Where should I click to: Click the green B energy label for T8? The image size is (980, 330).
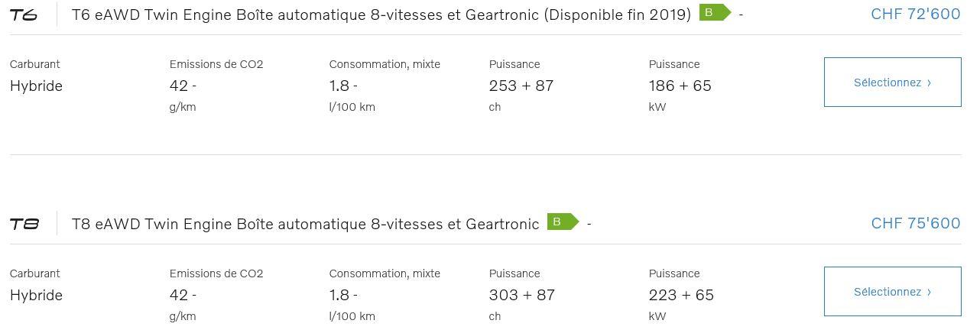pyautogui.click(x=563, y=222)
